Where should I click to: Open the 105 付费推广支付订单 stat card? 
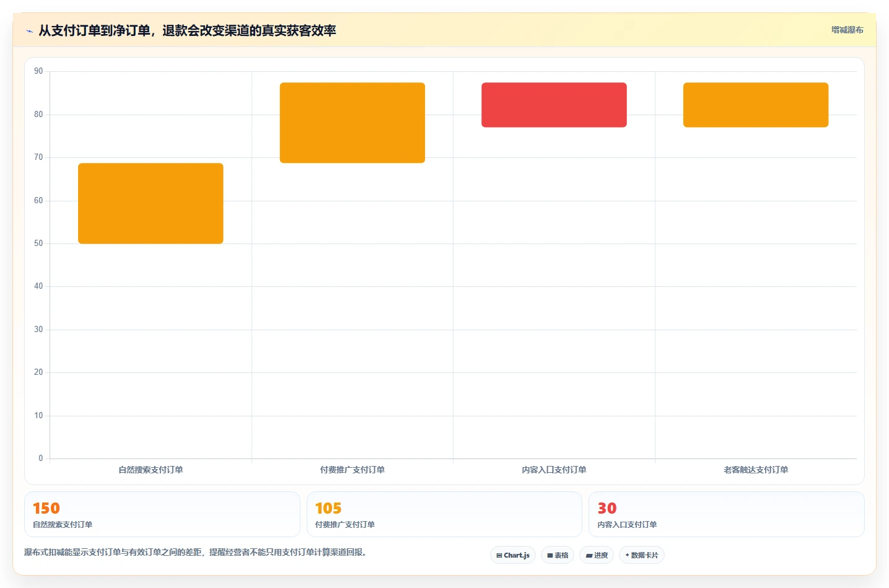pyautogui.click(x=444, y=514)
